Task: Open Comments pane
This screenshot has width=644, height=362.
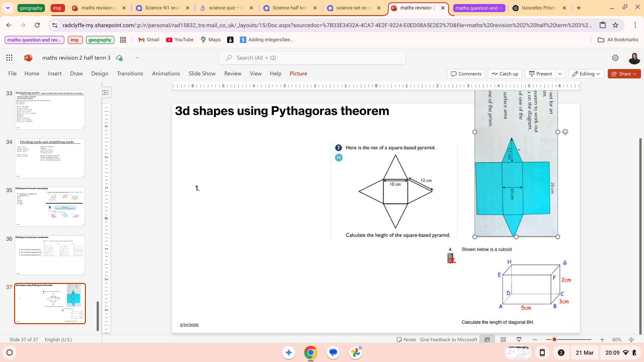Action: [466, 74]
